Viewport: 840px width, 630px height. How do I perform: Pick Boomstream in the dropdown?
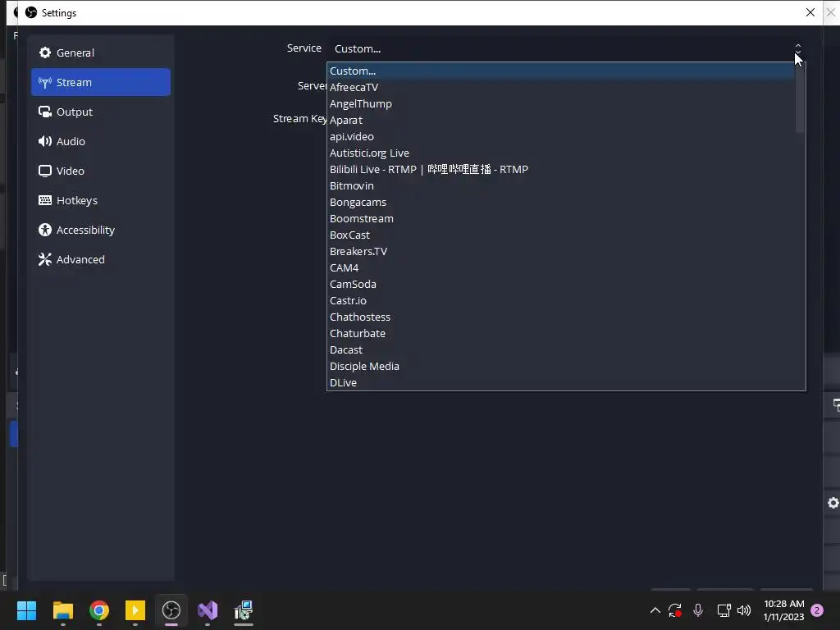pyautogui.click(x=561, y=218)
